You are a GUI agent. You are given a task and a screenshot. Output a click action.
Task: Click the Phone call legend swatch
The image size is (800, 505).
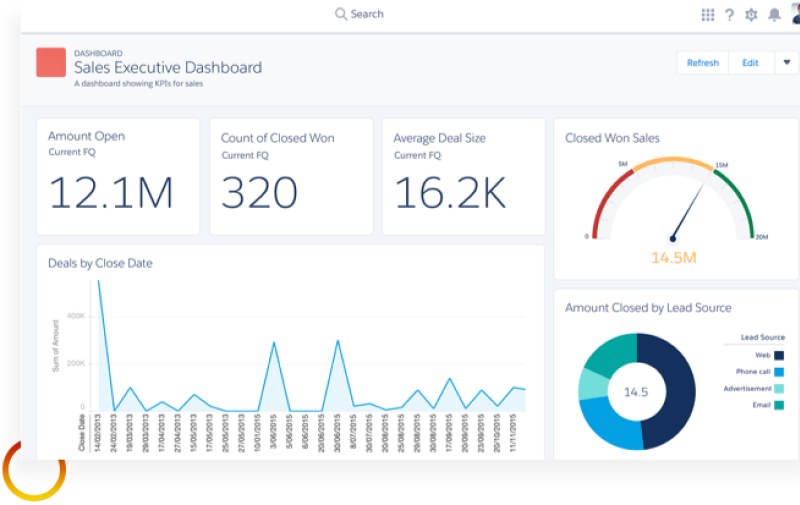point(778,372)
